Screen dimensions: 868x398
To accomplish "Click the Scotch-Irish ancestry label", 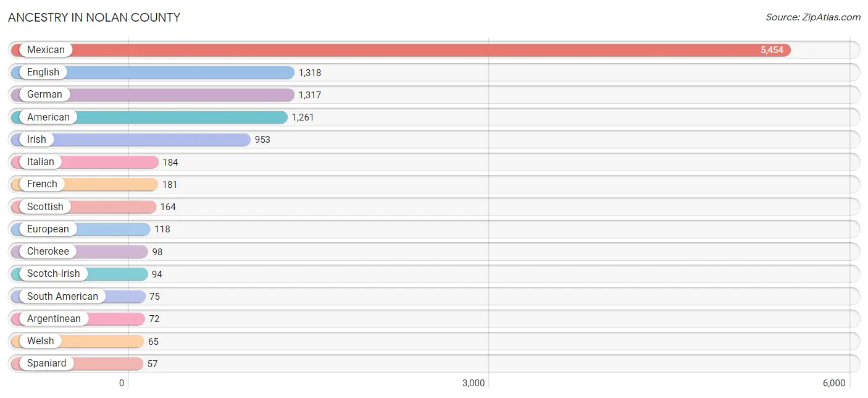I will point(53,274).
